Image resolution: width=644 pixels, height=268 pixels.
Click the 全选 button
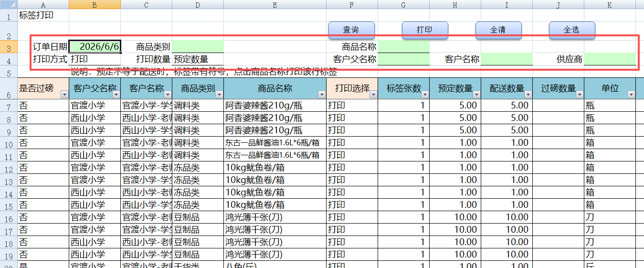(572, 30)
